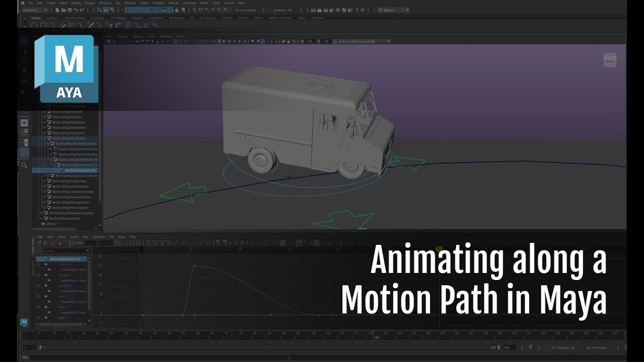This screenshot has height=362, width=644.
Task: Expand the BoxTruckRig:DeformationSystem node
Action: tap(41, 213)
